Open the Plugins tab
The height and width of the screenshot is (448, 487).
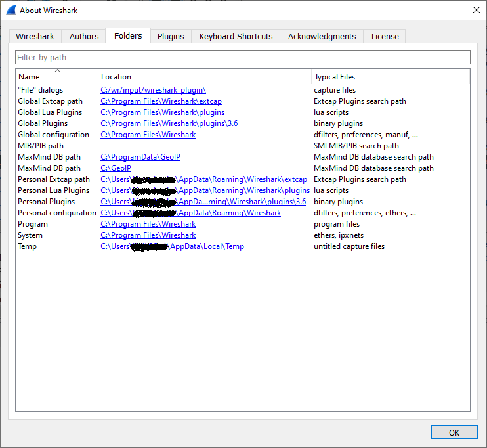171,36
